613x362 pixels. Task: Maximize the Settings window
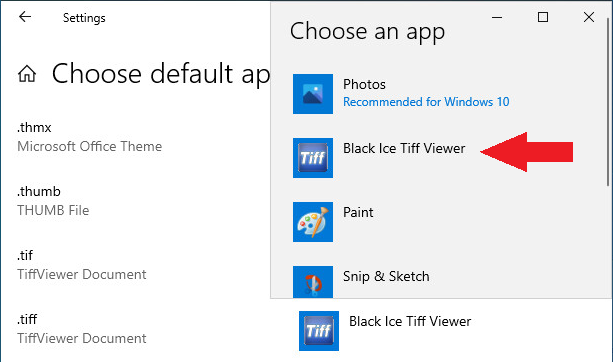pos(543,17)
